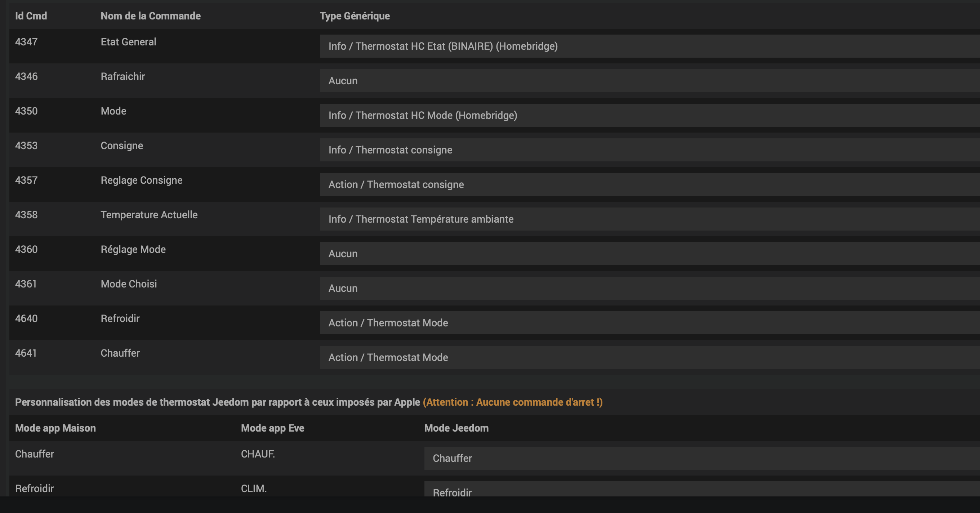Open generic type dropdown for Rafraichir
This screenshot has width=980, height=513.
click(650, 81)
